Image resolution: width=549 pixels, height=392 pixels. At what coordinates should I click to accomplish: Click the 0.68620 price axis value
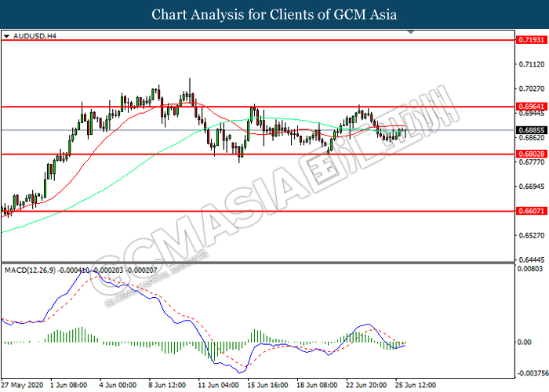pos(532,137)
